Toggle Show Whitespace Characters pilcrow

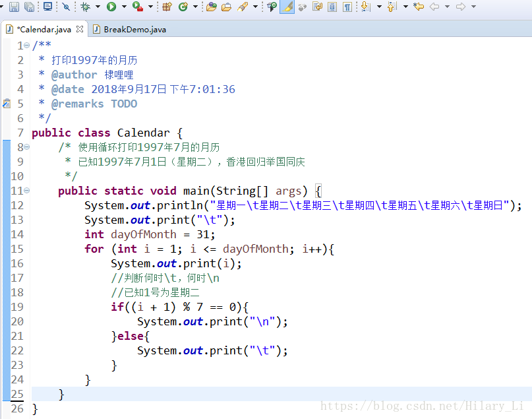click(347, 7)
